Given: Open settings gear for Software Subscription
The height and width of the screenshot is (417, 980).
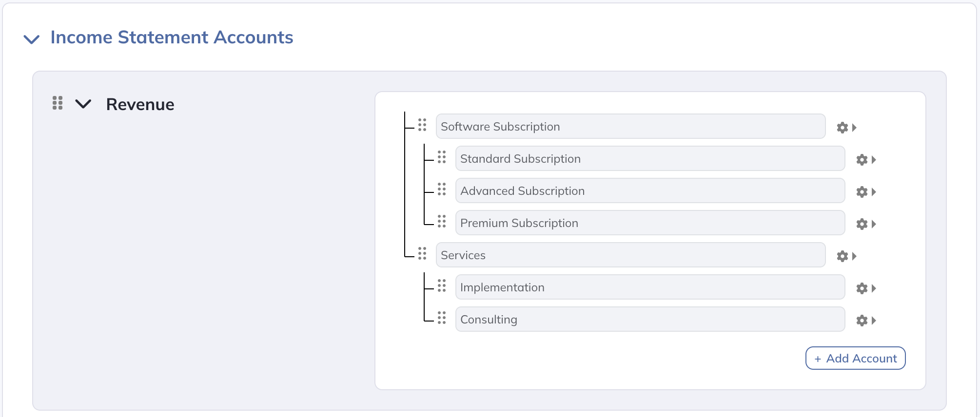Looking at the screenshot, I should [843, 128].
